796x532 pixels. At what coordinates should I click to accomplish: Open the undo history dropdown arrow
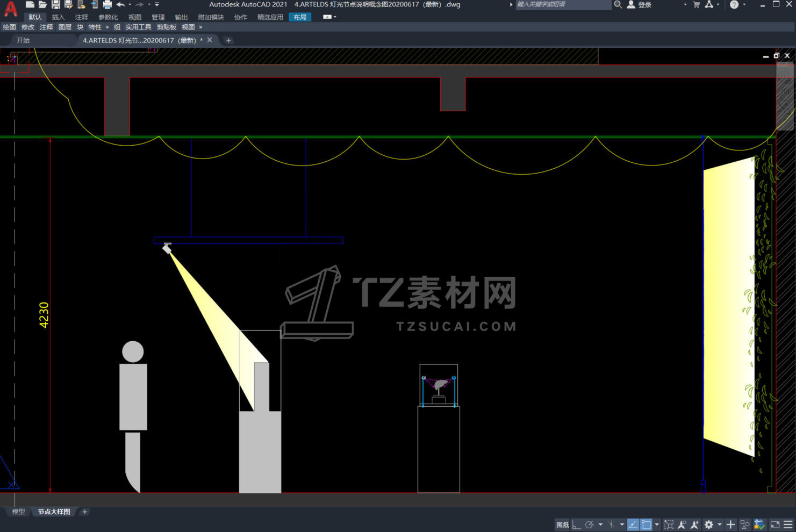(x=130, y=4)
